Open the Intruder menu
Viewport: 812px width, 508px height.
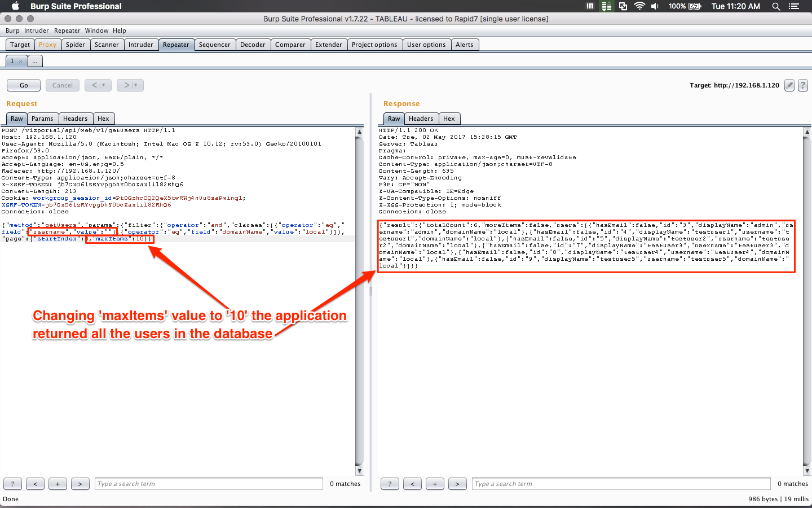36,30
